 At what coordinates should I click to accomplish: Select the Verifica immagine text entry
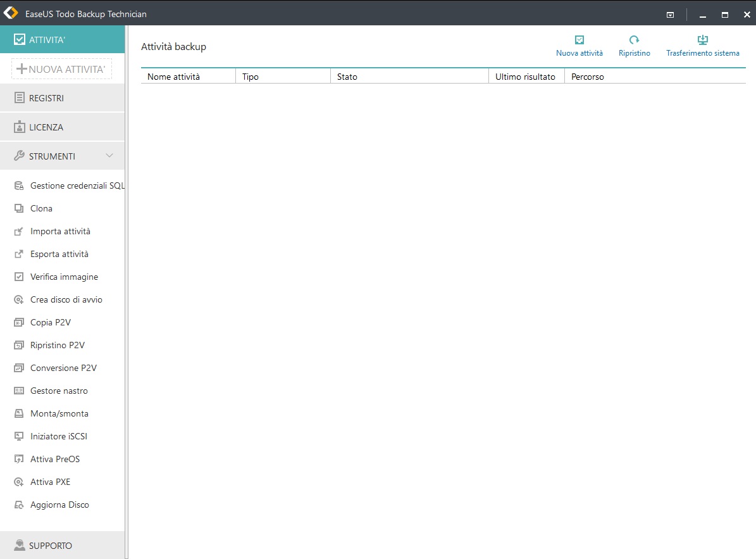[64, 277]
